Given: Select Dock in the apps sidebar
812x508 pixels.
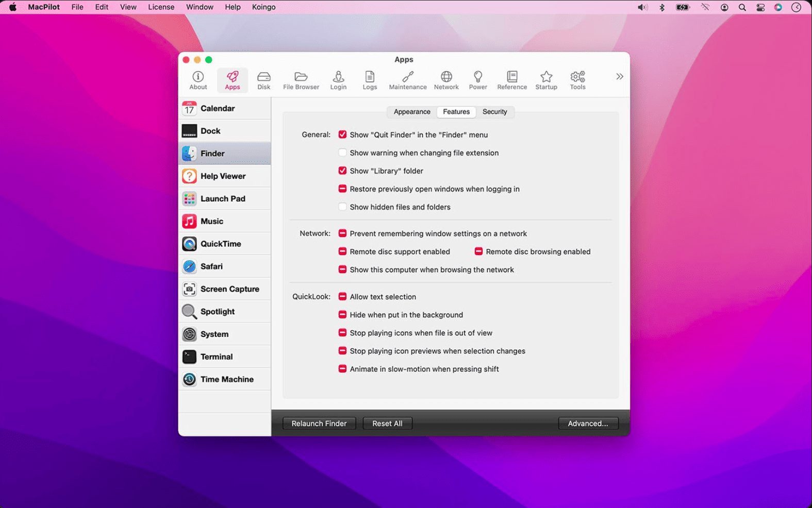Looking at the screenshot, I should (225, 131).
